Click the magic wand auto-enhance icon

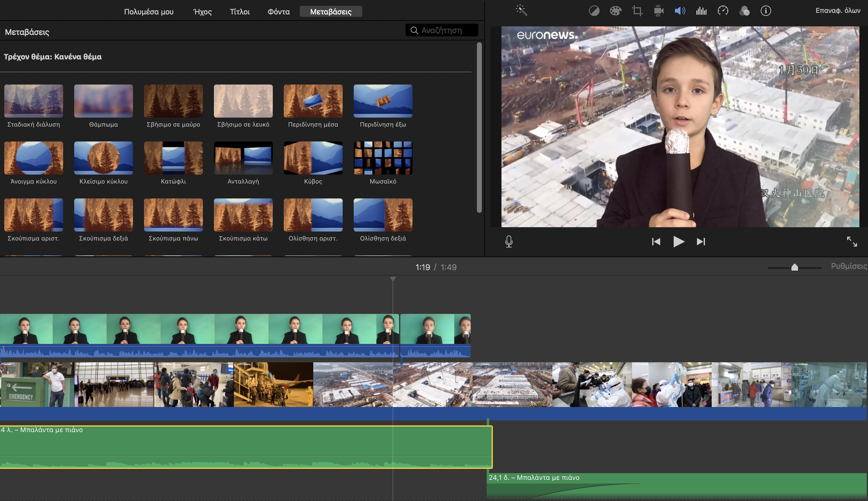pyautogui.click(x=521, y=10)
